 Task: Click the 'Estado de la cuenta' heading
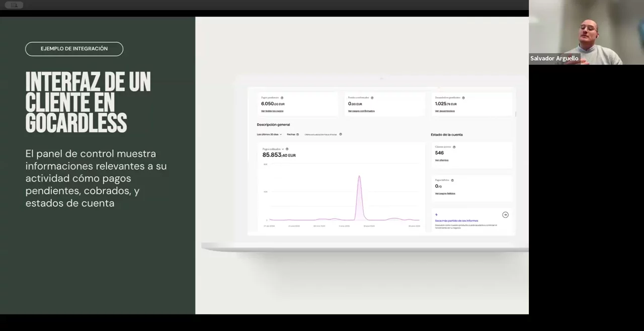pyautogui.click(x=447, y=134)
